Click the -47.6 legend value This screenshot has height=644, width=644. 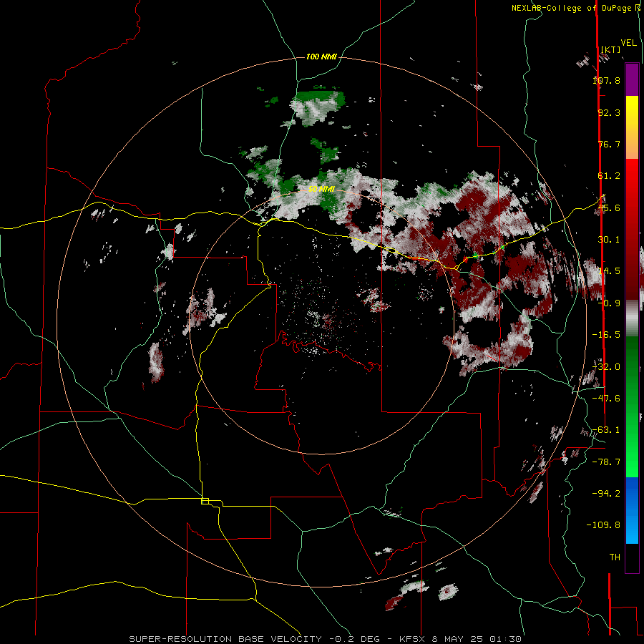pos(606,399)
